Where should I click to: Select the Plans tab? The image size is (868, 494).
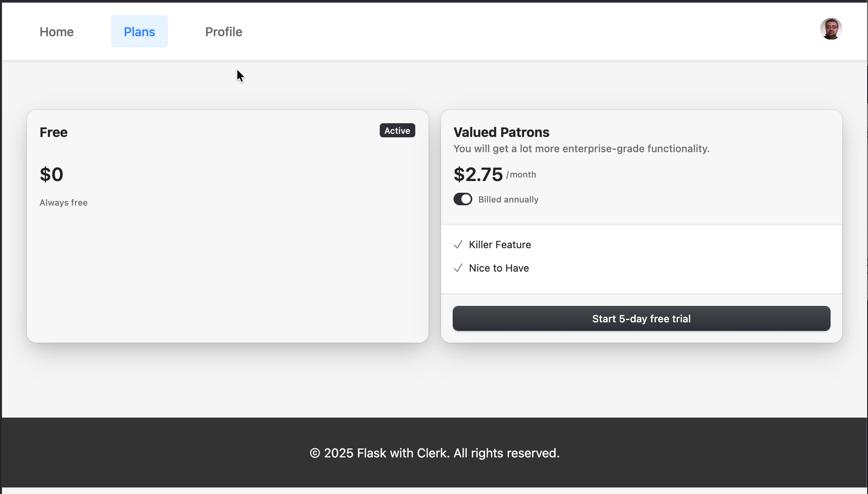click(x=139, y=32)
